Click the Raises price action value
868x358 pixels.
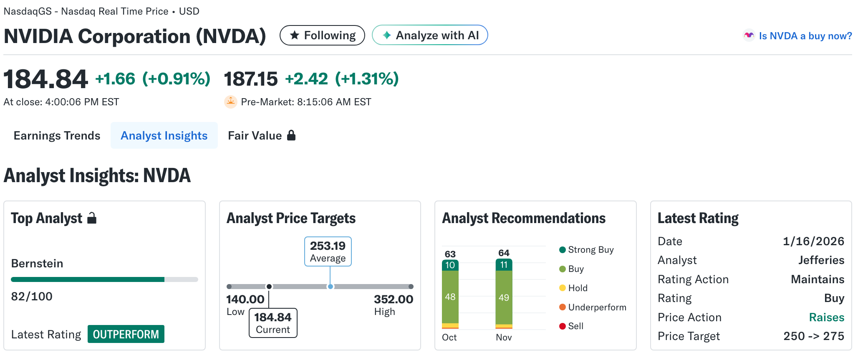(827, 317)
